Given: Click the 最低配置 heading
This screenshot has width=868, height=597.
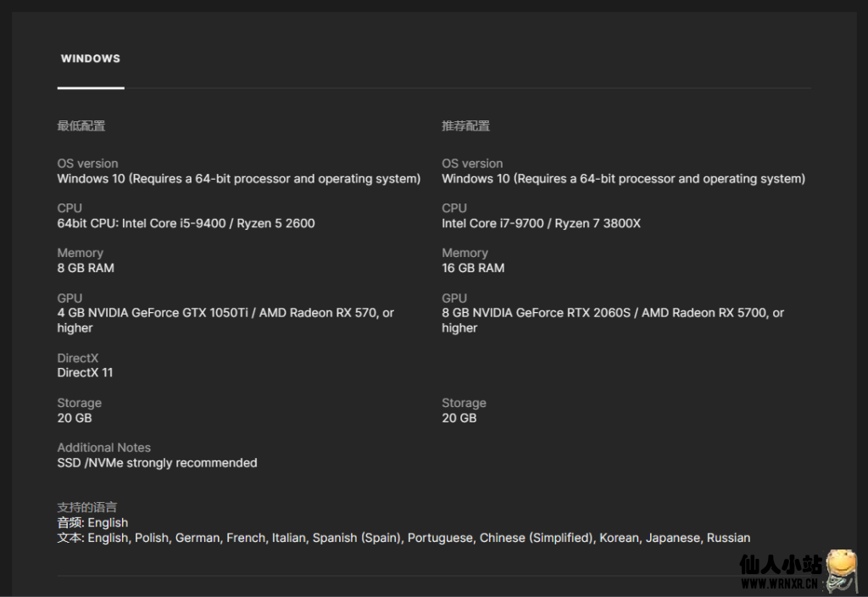Looking at the screenshot, I should pyautogui.click(x=81, y=126).
